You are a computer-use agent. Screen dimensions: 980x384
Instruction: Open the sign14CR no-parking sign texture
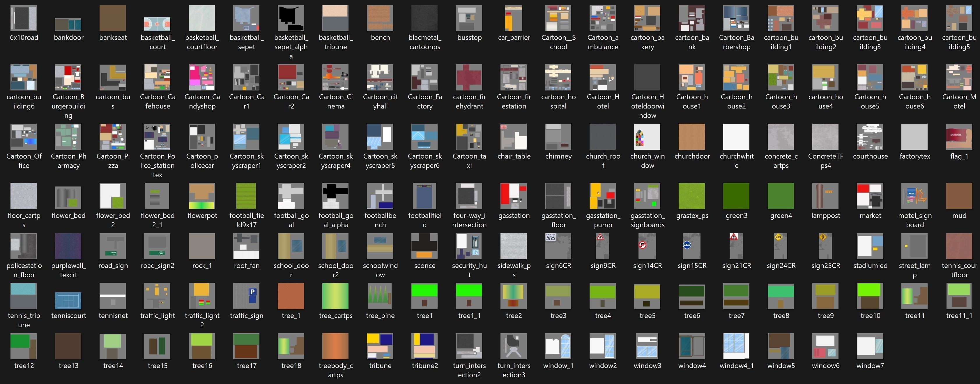click(647, 246)
